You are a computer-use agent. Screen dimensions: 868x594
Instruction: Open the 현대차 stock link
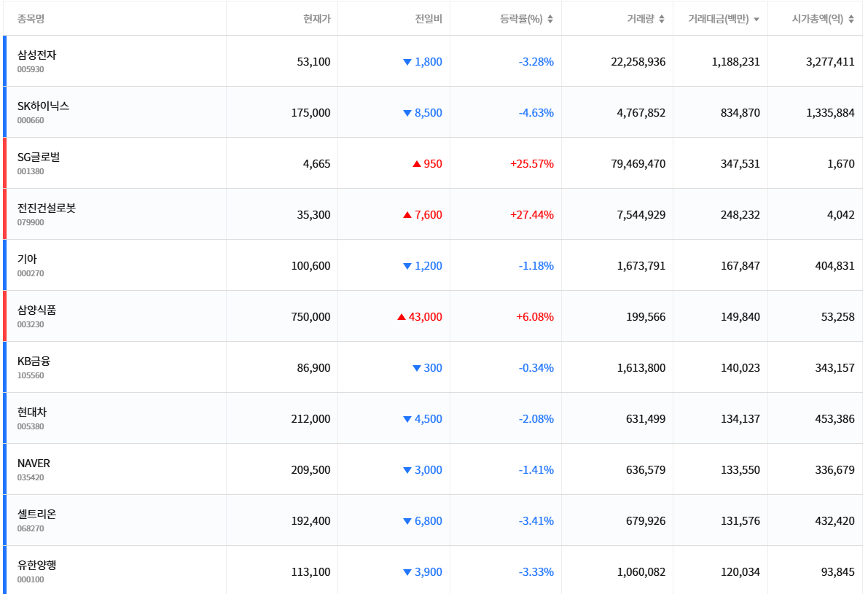pos(31,412)
